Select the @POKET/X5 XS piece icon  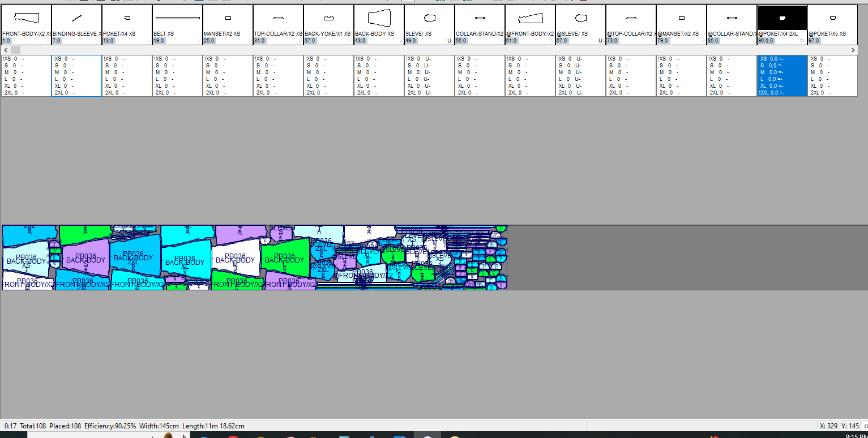(x=832, y=18)
